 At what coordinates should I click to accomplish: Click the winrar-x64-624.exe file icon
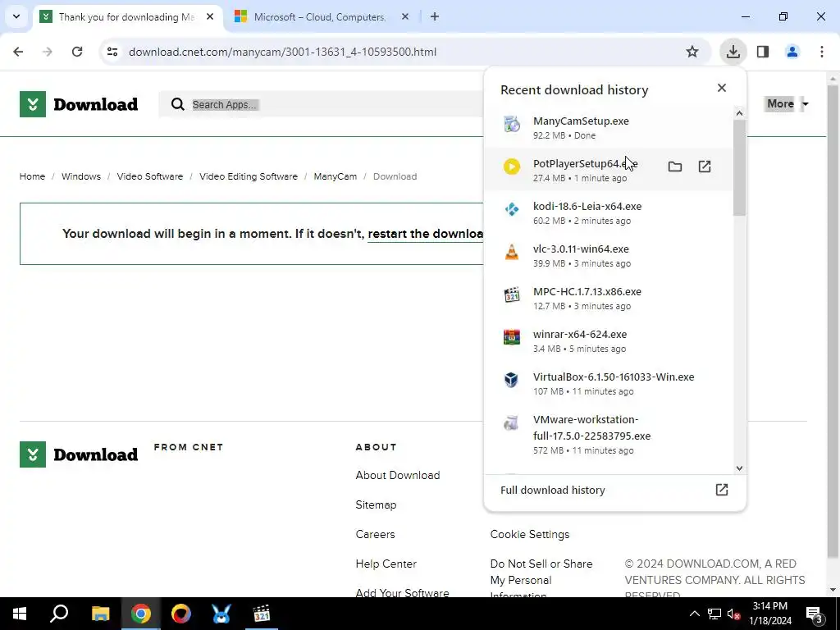click(x=512, y=337)
